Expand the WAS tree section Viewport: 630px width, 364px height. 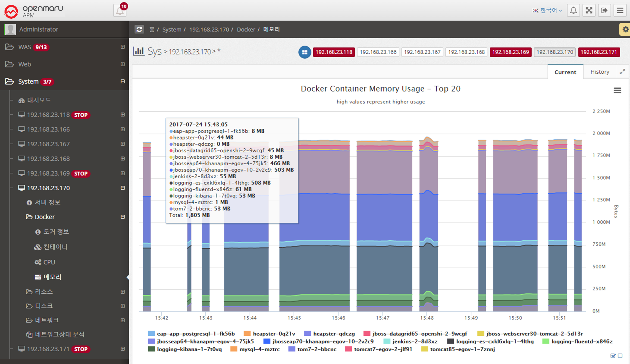tap(123, 47)
